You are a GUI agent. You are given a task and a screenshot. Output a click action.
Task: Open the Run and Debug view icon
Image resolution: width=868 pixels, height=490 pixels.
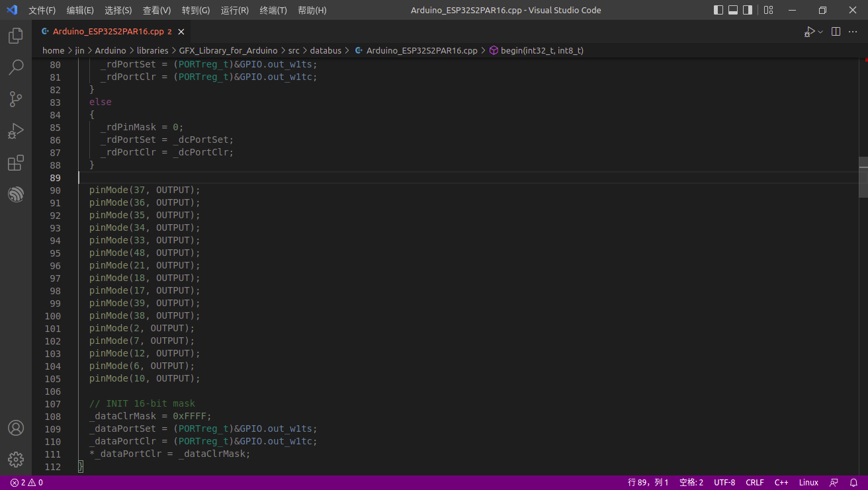point(16,131)
